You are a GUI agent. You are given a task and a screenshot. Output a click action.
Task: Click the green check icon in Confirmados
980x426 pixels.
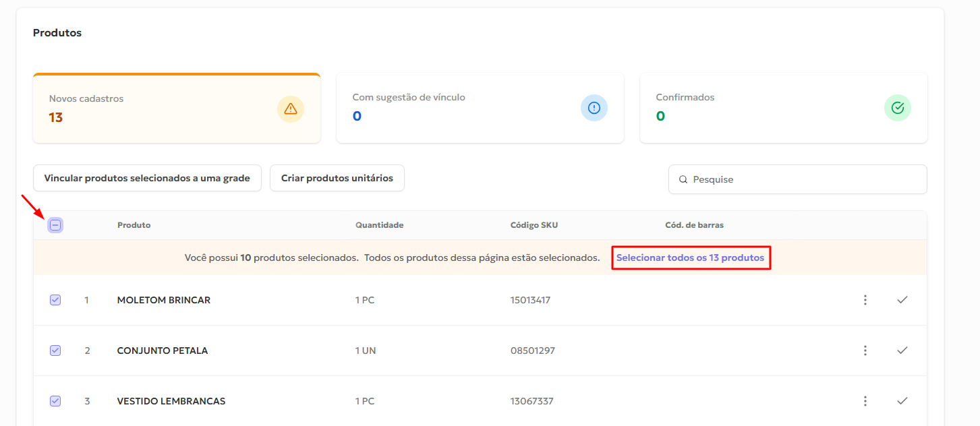tap(897, 108)
